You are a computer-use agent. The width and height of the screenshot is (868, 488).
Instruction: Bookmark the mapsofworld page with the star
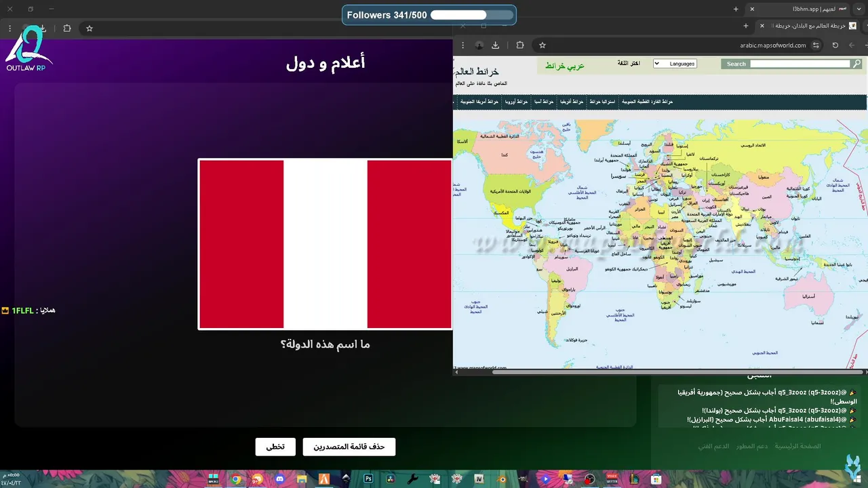[542, 45]
